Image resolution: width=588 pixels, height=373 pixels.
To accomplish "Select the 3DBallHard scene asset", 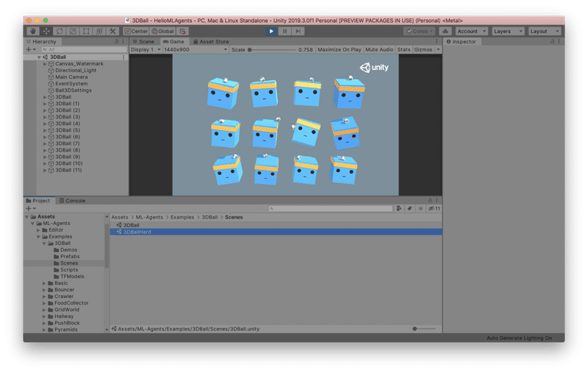I will tap(276, 232).
